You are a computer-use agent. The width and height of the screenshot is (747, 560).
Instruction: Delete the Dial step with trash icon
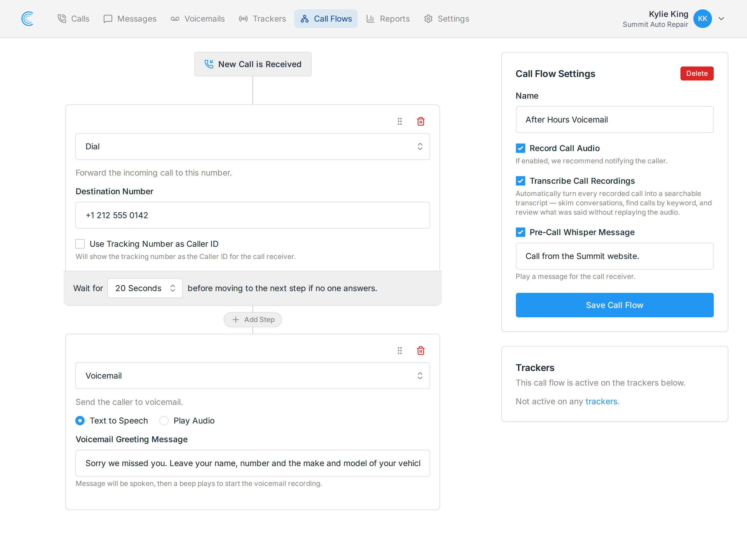click(420, 121)
